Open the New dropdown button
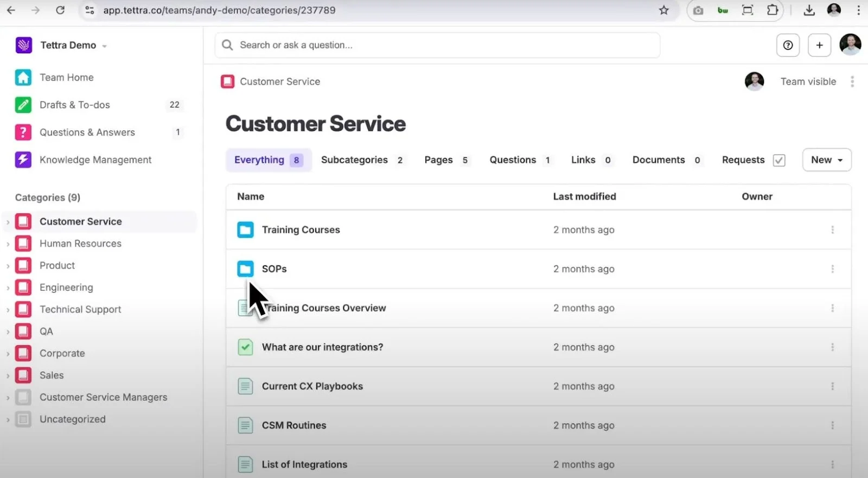 (x=826, y=160)
